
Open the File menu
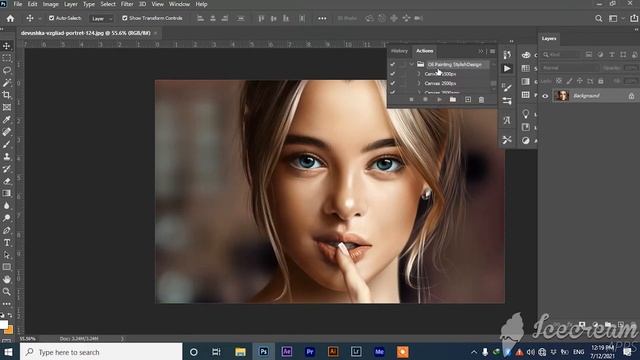coord(18,4)
